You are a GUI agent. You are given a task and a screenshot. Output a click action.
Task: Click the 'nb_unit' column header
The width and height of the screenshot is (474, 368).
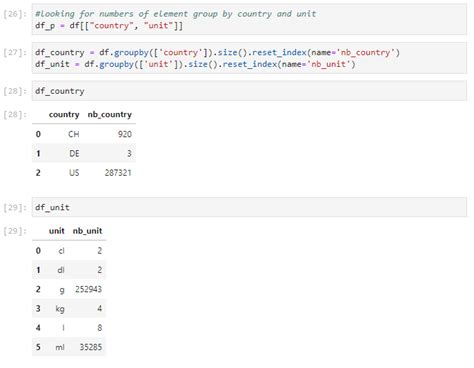point(87,231)
